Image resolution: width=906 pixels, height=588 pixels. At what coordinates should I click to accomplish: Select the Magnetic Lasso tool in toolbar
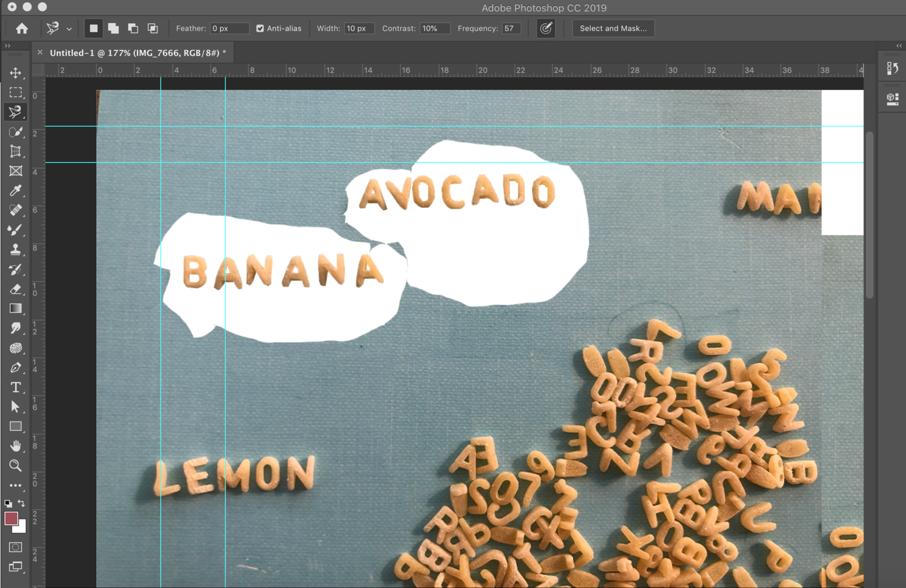point(16,111)
